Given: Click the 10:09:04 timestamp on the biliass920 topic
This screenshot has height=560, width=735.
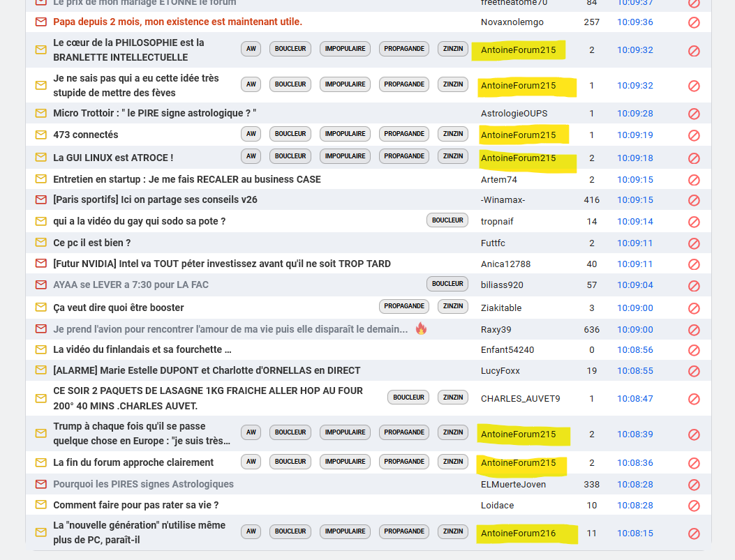Looking at the screenshot, I should 634,285.
